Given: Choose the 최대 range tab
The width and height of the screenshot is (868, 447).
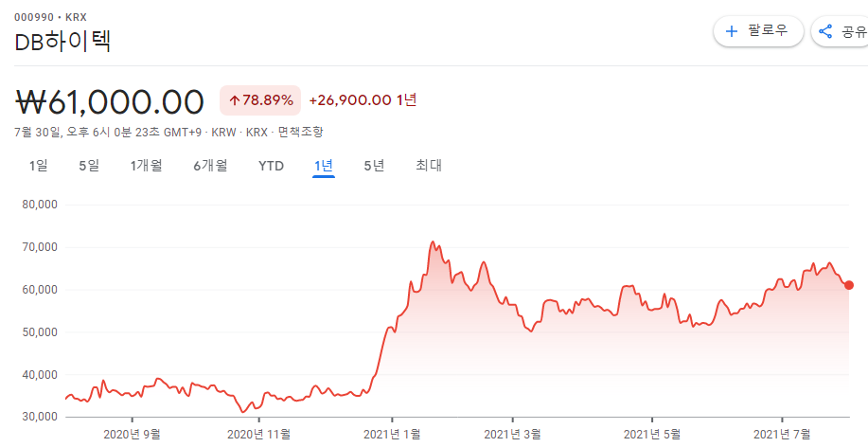Looking at the screenshot, I should 429,166.
